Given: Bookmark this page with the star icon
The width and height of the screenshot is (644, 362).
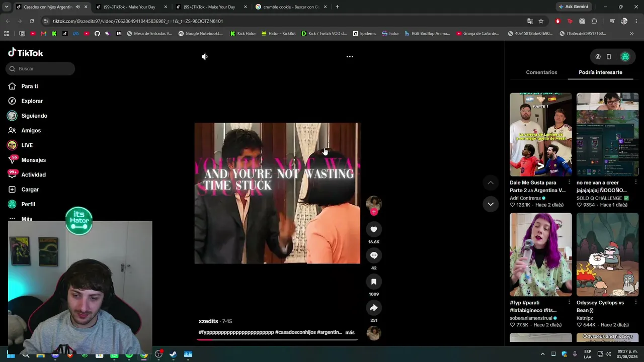Looking at the screenshot, I should (541, 21).
